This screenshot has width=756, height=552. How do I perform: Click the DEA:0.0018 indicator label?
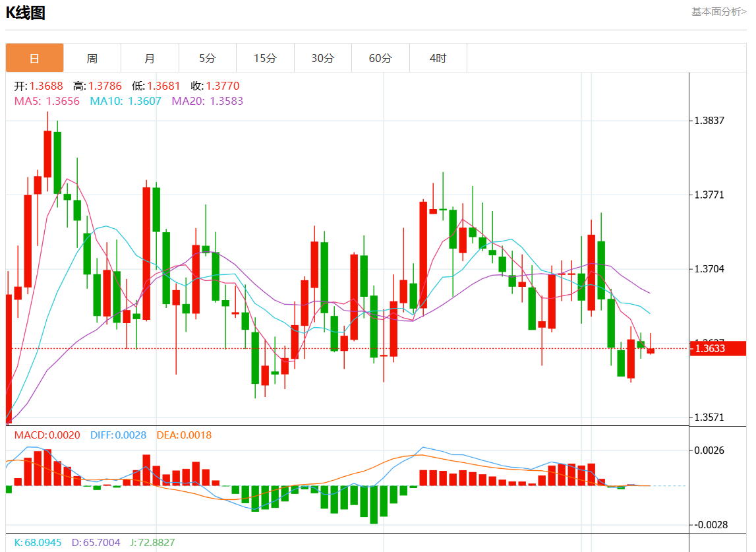(x=184, y=435)
